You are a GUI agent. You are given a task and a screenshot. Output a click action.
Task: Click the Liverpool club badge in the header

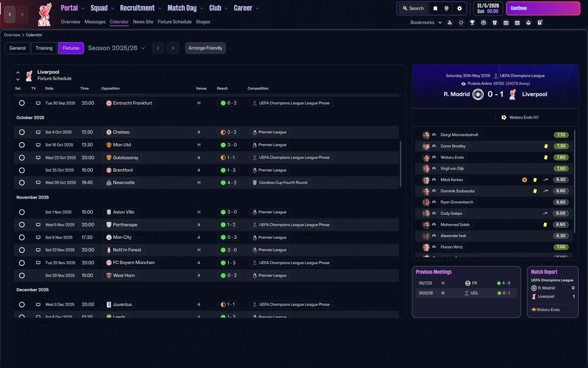[45, 14]
